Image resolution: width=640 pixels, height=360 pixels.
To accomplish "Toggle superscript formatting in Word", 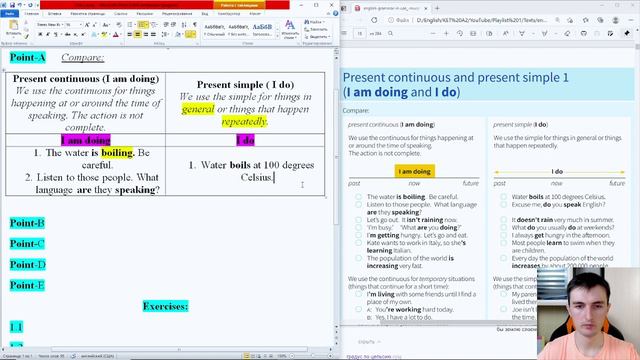I will [83, 35].
